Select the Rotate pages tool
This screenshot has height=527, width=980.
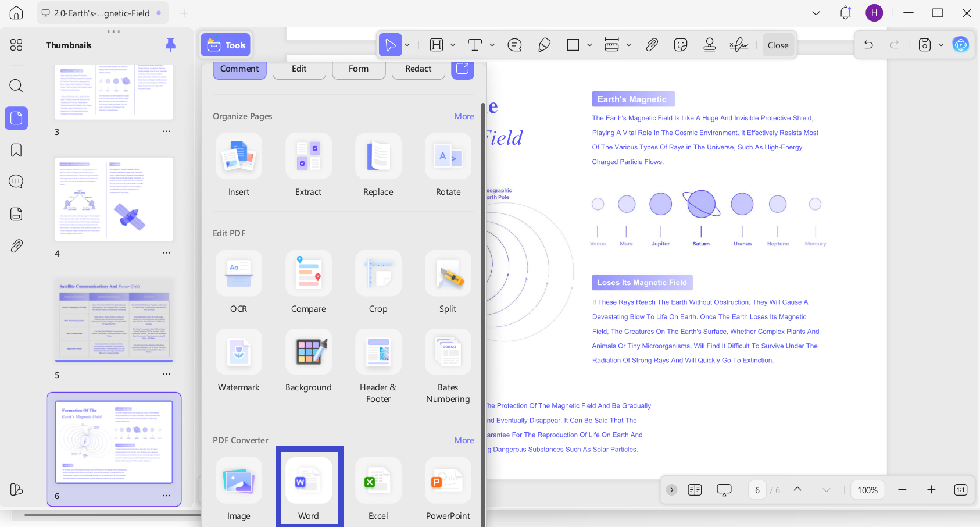(448, 156)
